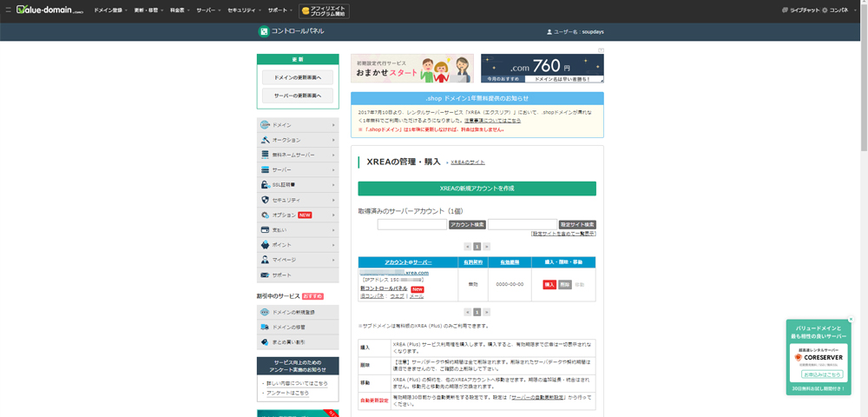Screen dimensions: 868x417
Task: Click the ドメインの新規登録 icon
Action: (x=265, y=313)
